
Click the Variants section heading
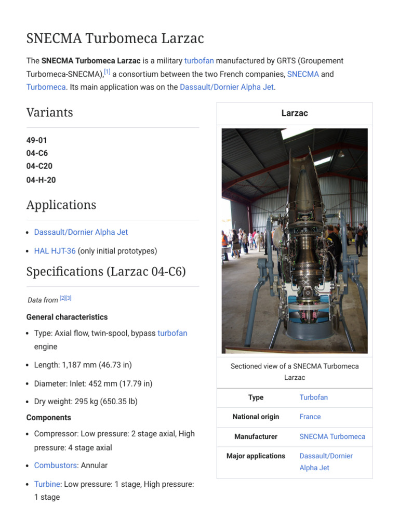[x=50, y=112]
